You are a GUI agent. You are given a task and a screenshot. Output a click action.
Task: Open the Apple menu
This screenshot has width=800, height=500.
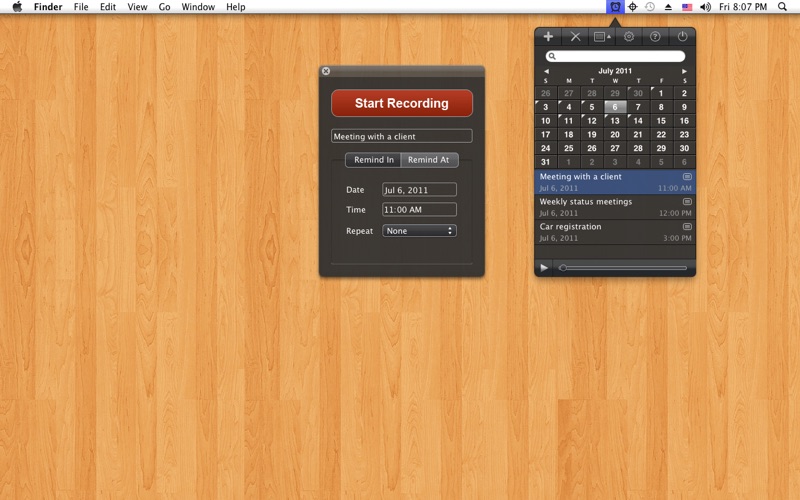(17, 7)
